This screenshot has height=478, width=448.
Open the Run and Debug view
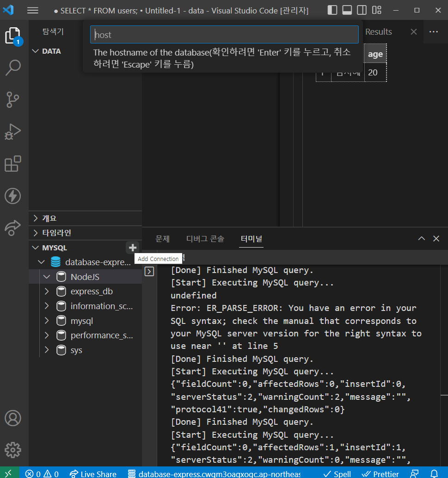click(13, 132)
